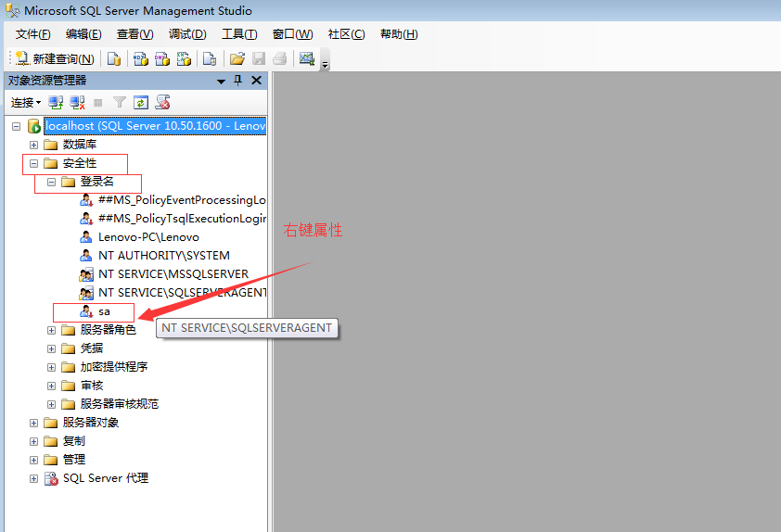
Task: Expand the 加密提供程序 folder
Action: [x=51, y=367]
